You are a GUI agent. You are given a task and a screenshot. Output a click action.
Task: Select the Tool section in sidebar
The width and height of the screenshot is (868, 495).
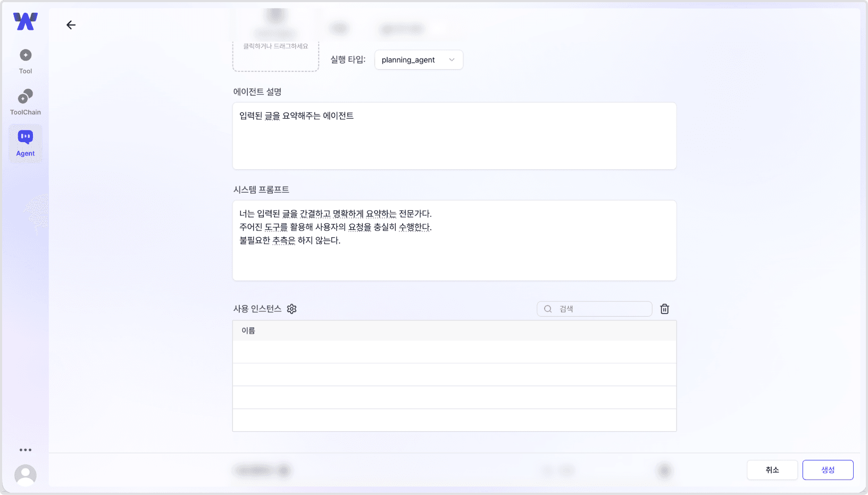pyautogui.click(x=25, y=60)
